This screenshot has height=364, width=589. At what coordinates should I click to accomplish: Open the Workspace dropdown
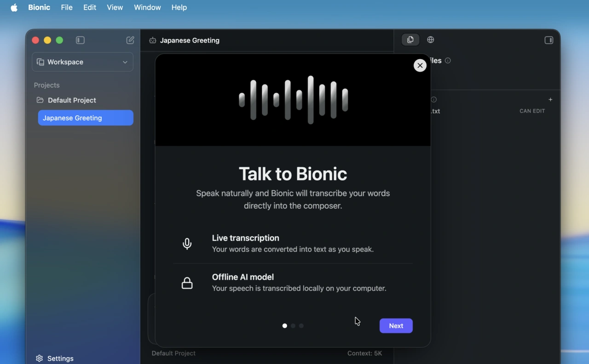(82, 62)
